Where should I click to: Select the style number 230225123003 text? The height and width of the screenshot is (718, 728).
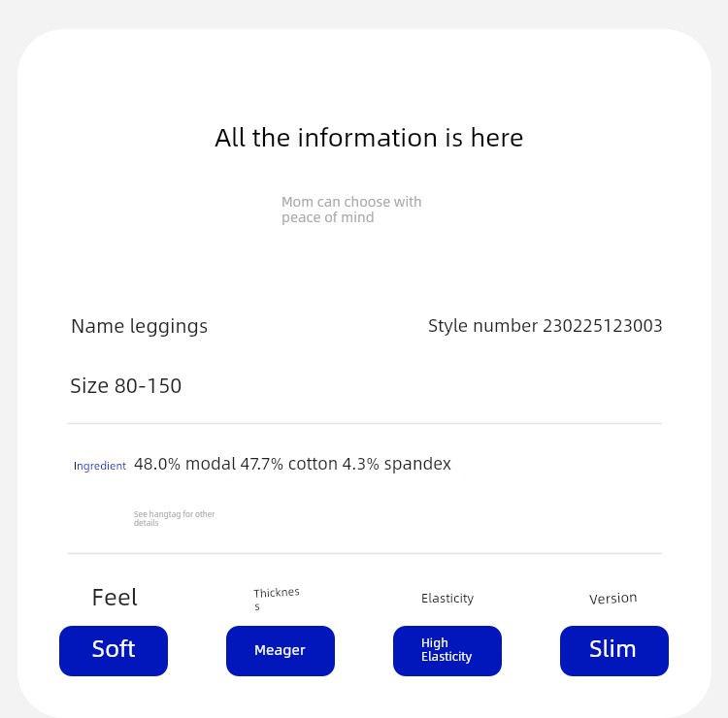coord(603,326)
